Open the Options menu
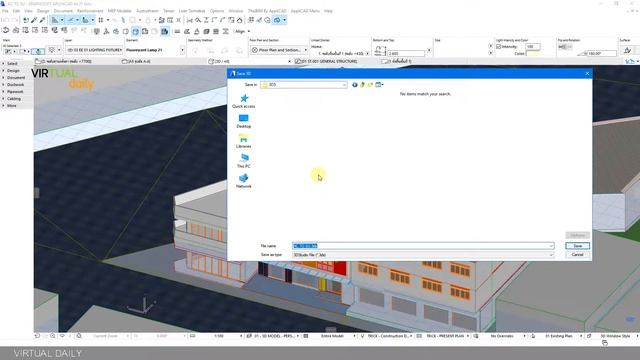 point(217,11)
